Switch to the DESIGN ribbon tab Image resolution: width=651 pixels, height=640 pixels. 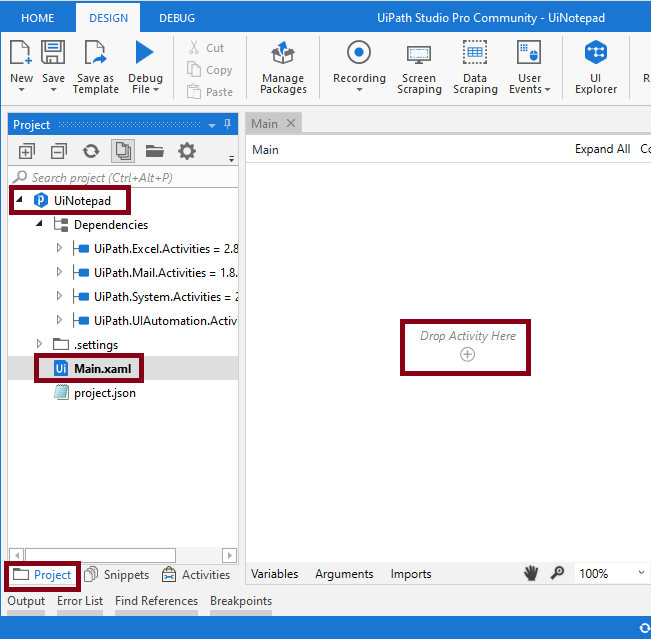point(108,18)
